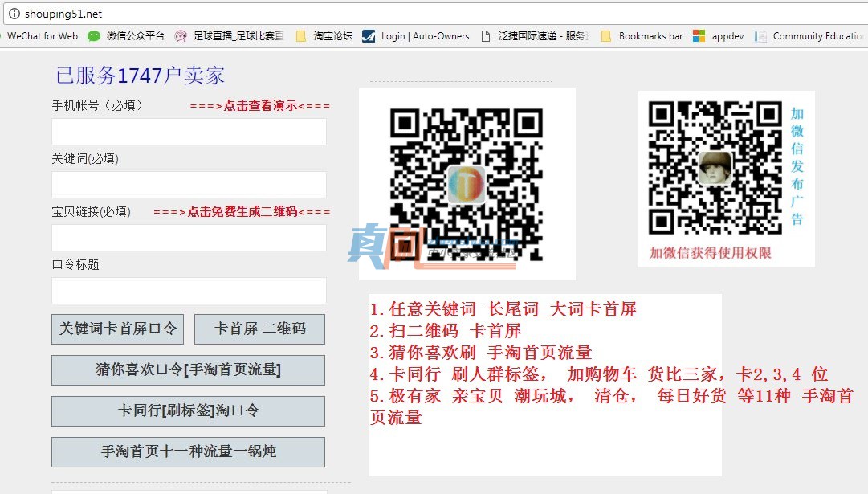The width and height of the screenshot is (868, 494).
Task: Click the 任意关键词 长尾词 大词卡首屏 line
Action: pyautogui.click(x=503, y=309)
